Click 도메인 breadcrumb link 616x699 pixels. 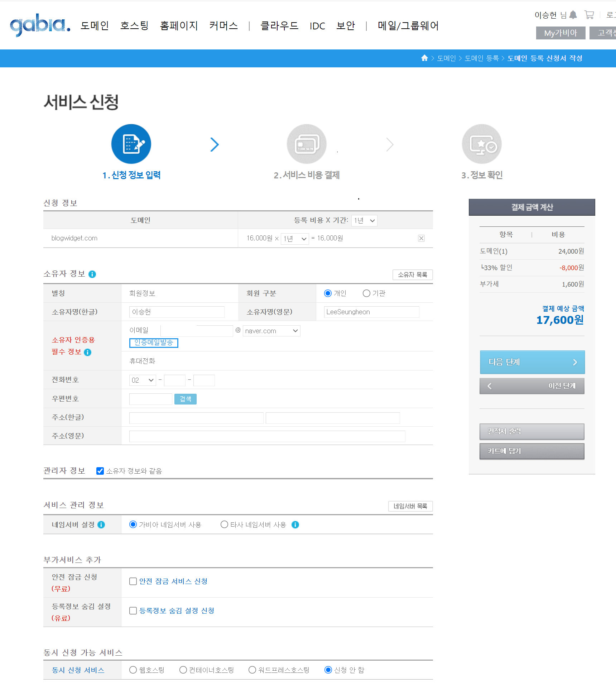[x=446, y=58]
